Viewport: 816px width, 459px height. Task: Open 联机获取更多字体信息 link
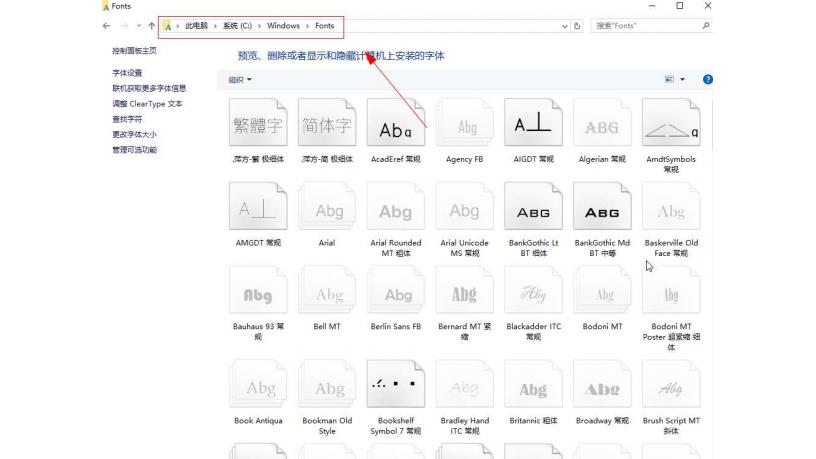pos(149,88)
